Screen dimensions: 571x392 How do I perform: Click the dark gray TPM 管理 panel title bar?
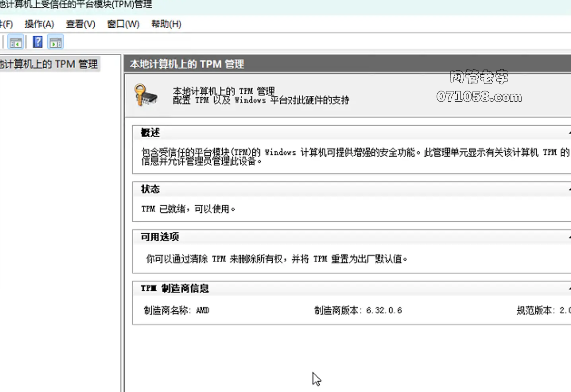[x=346, y=64]
